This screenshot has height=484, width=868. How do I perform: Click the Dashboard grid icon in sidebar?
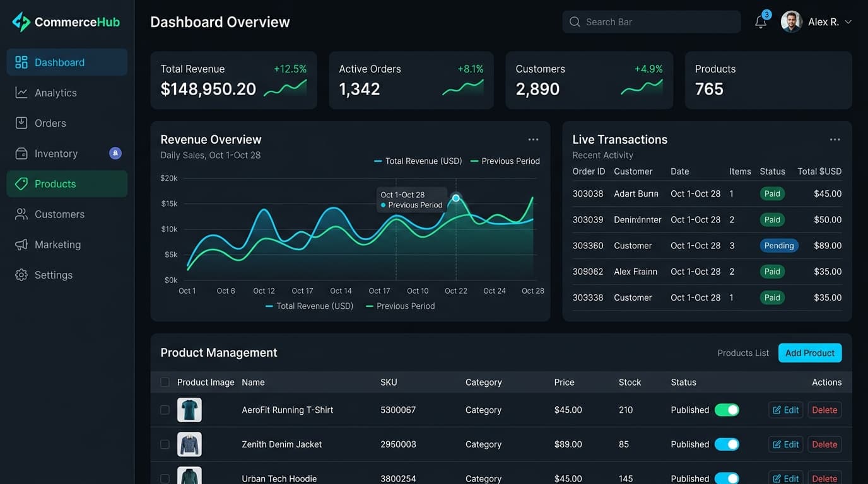coord(21,62)
